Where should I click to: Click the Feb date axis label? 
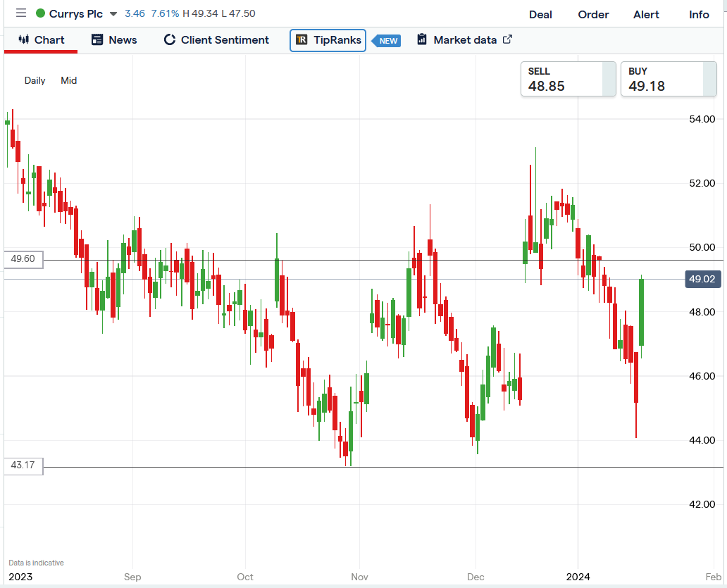tap(714, 577)
